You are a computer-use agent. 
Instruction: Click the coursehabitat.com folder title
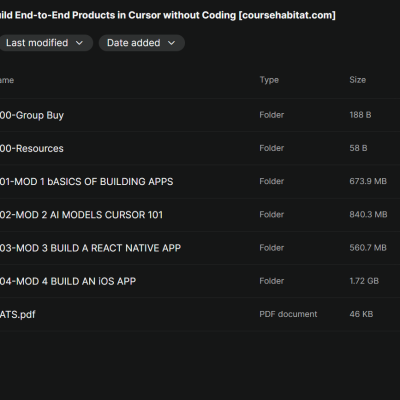[x=168, y=15]
